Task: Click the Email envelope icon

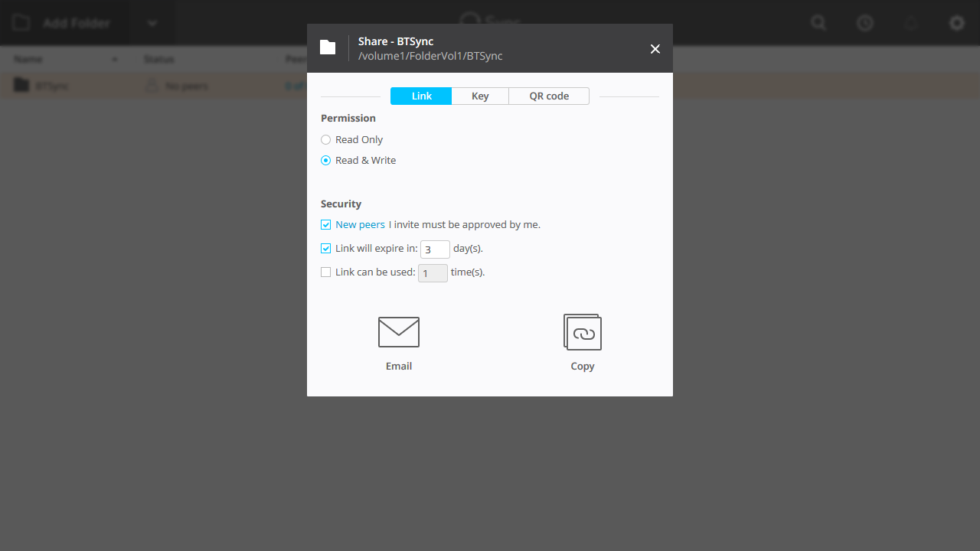Action: [x=399, y=332]
